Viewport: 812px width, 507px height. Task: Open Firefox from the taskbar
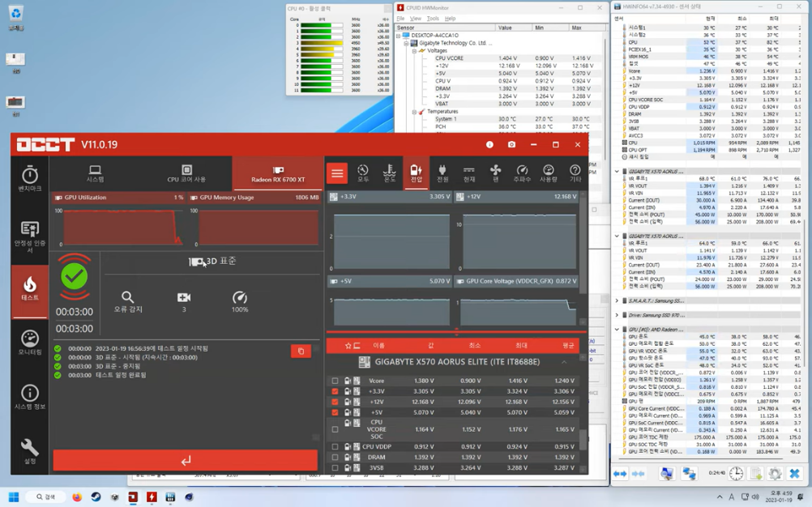click(x=77, y=496)
